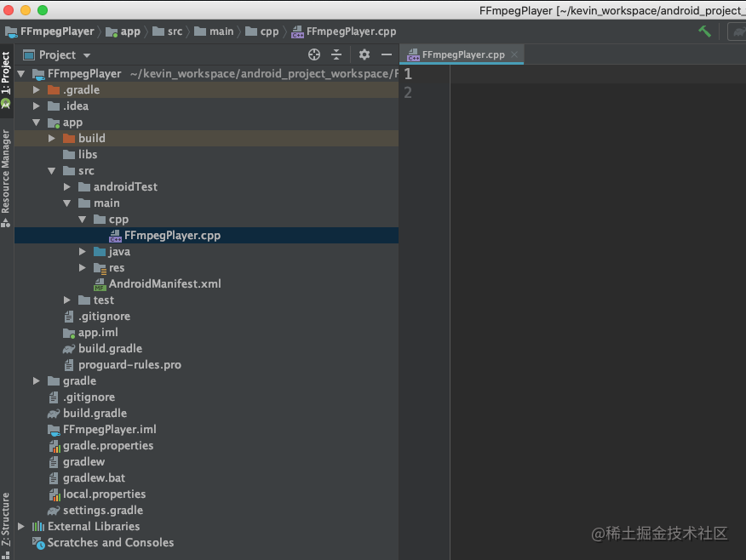Expand External Libraries node

[x=21, y=526]
